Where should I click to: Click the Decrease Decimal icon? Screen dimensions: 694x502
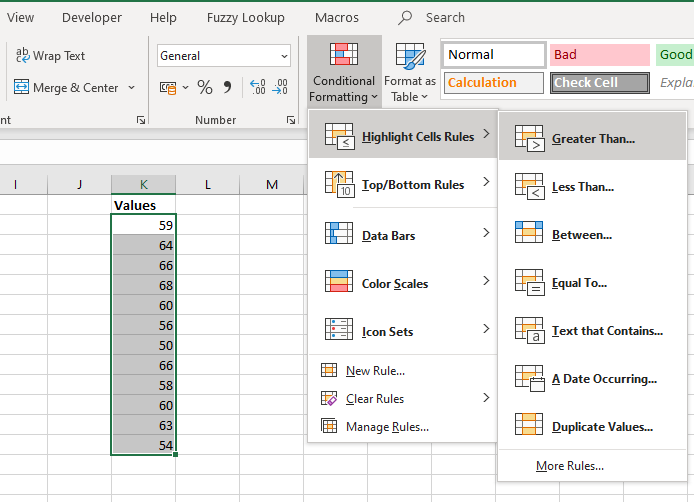click(281, 88)
